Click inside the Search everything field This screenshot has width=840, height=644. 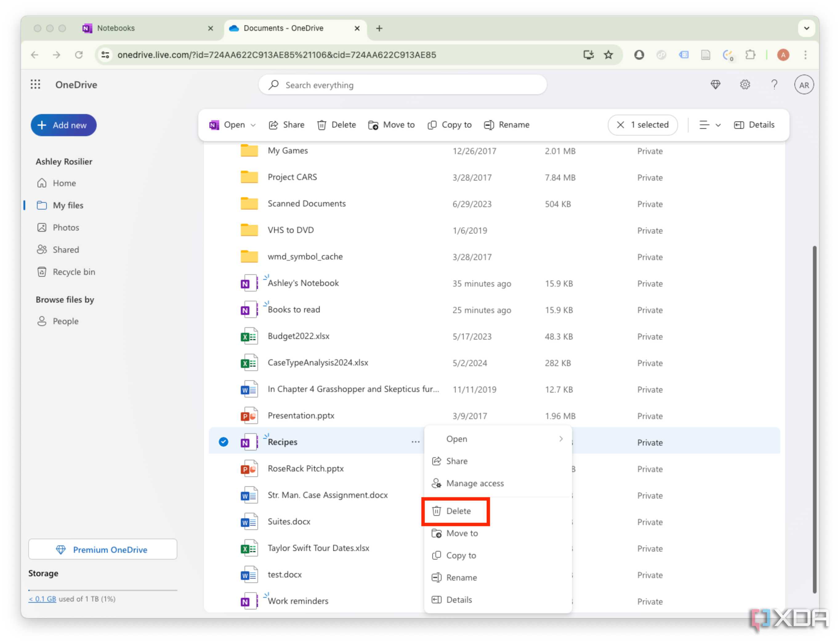click(402, 85)
